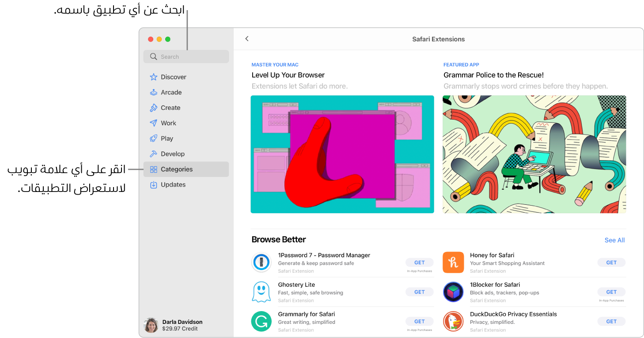Viewport: 644px width, 338px height.
Task: Click the search magnifier in the sidebar
Action: point(154,56)
